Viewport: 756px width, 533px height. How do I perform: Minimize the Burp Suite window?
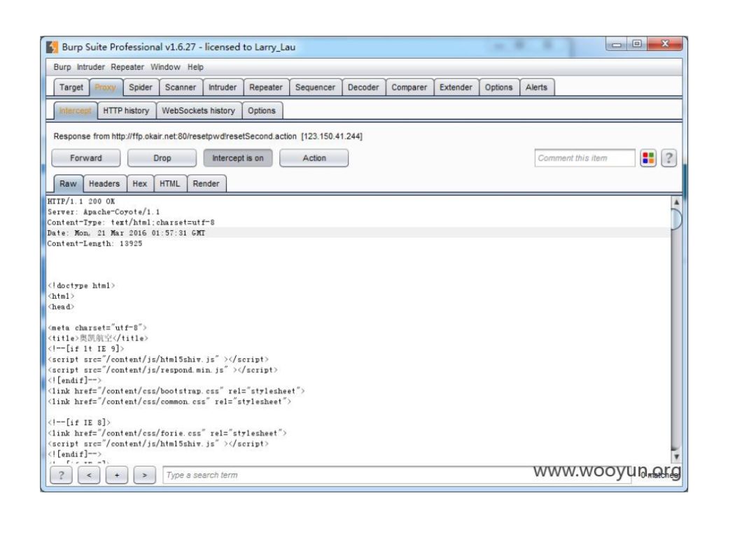[x=617, y=44]
